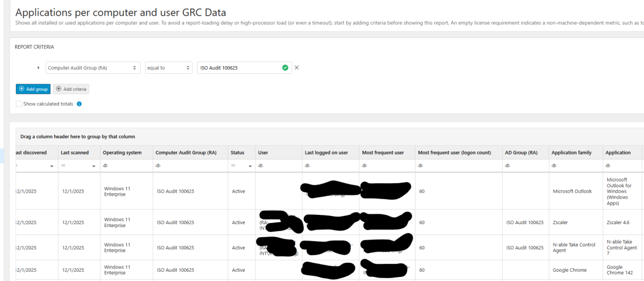Click Windows 11 Enterprise in the Microsoft Outlook row
The image size is (644, 281).
(x=117, y=191)
